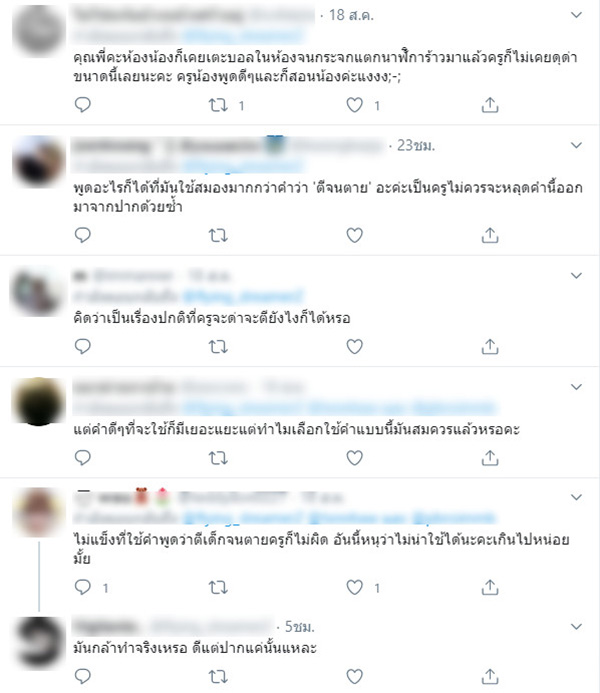
Task: Share the tweet beginning 'แต่คำดีๆ'
Action: (490, 458)
